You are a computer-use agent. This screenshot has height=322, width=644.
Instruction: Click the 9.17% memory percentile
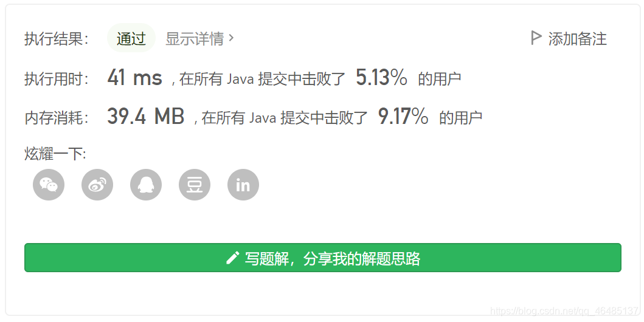403,116
